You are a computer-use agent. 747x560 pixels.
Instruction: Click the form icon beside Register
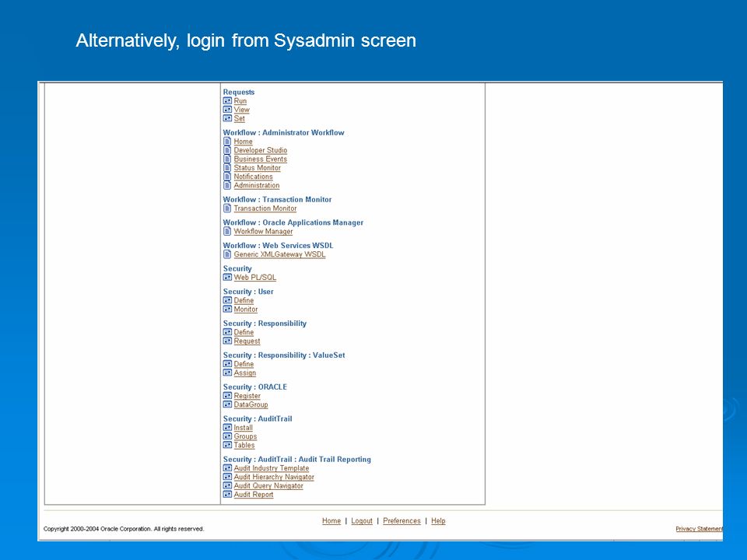227,396
